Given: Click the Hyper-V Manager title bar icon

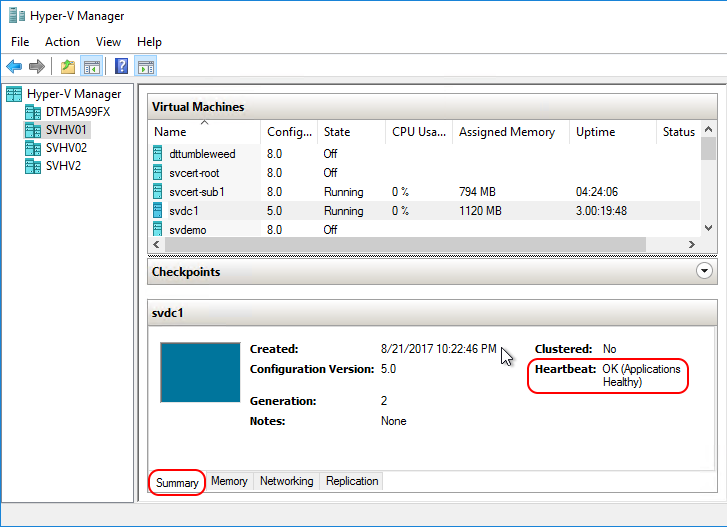Looking at the screenshot, I should pyautogui.click(x=17, y=15).
